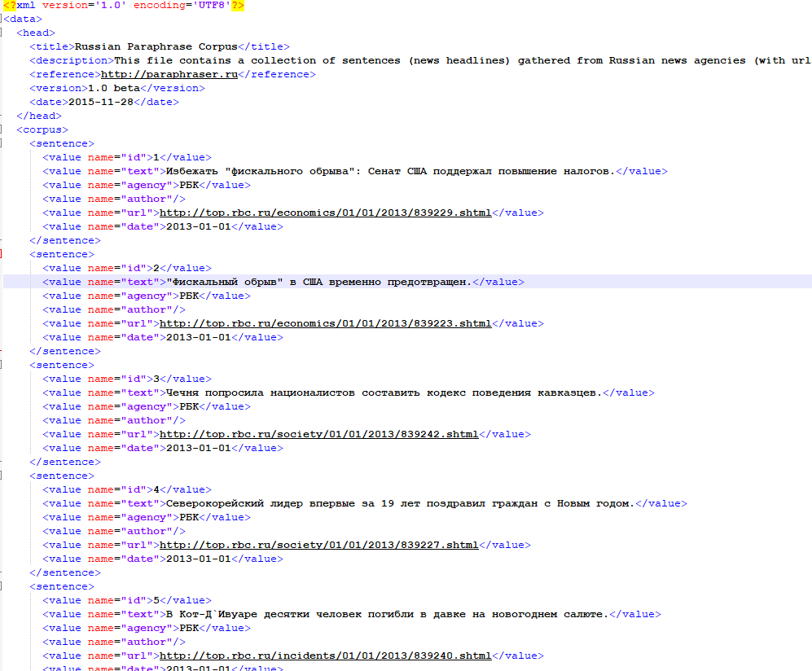Viewport: 812px width, 671px height.
Task: Click the words 'Новым годом' in the fourth headline
Action: click(x=592, y=504)
